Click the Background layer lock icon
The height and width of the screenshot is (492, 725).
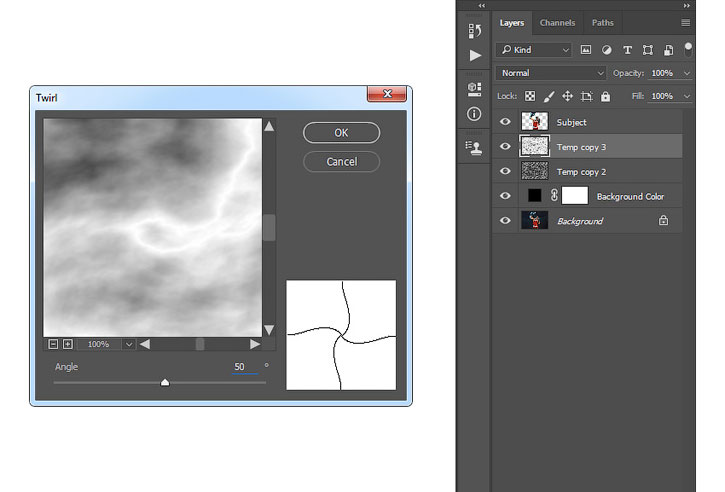tap(664, 221)
